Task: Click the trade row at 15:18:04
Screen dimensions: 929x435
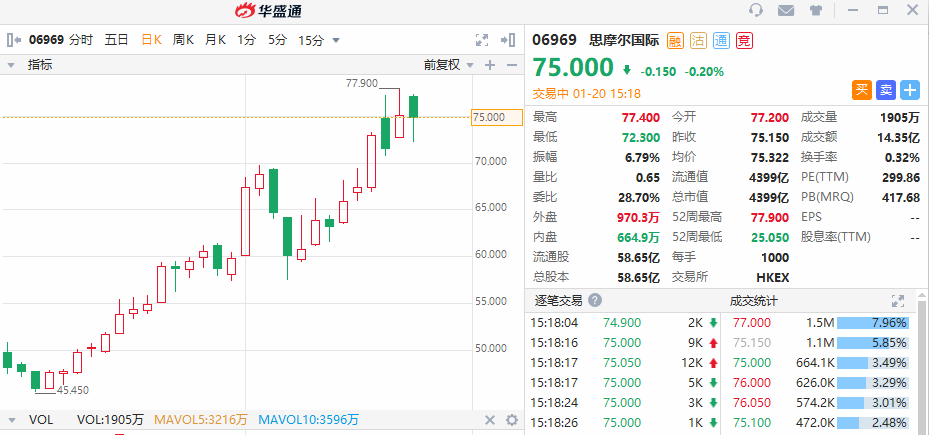Action: tap(624, 323)
